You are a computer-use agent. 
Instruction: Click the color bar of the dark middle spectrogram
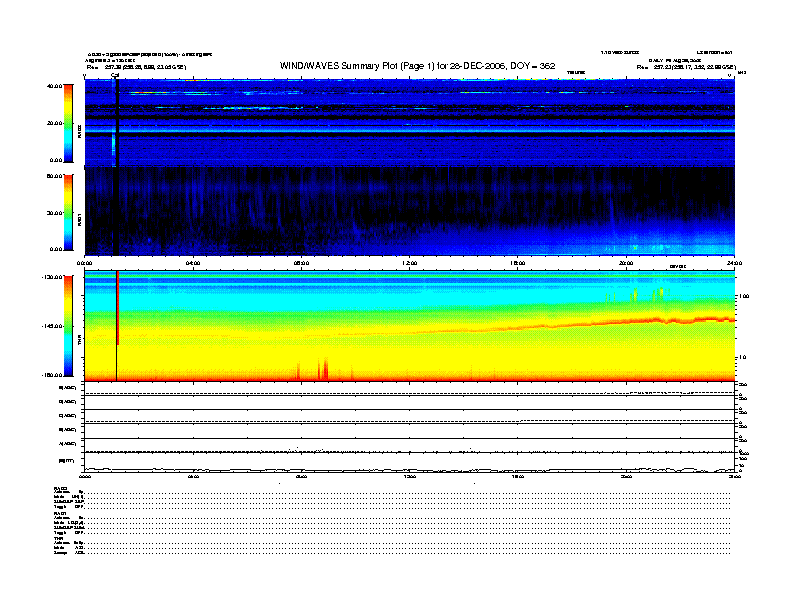[x=68, y=212]
